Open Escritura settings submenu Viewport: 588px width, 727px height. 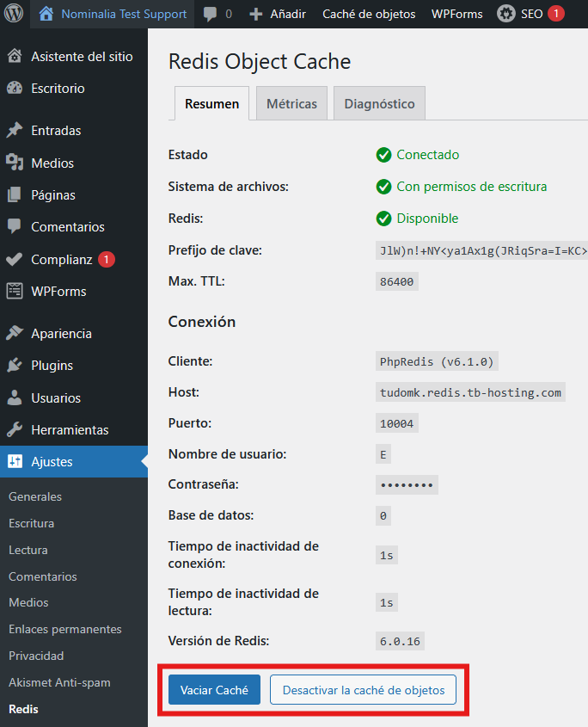pos(32,523)
